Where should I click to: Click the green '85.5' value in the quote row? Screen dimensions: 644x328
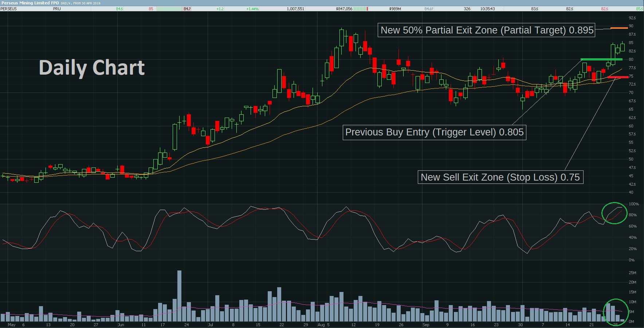(639, 9)
